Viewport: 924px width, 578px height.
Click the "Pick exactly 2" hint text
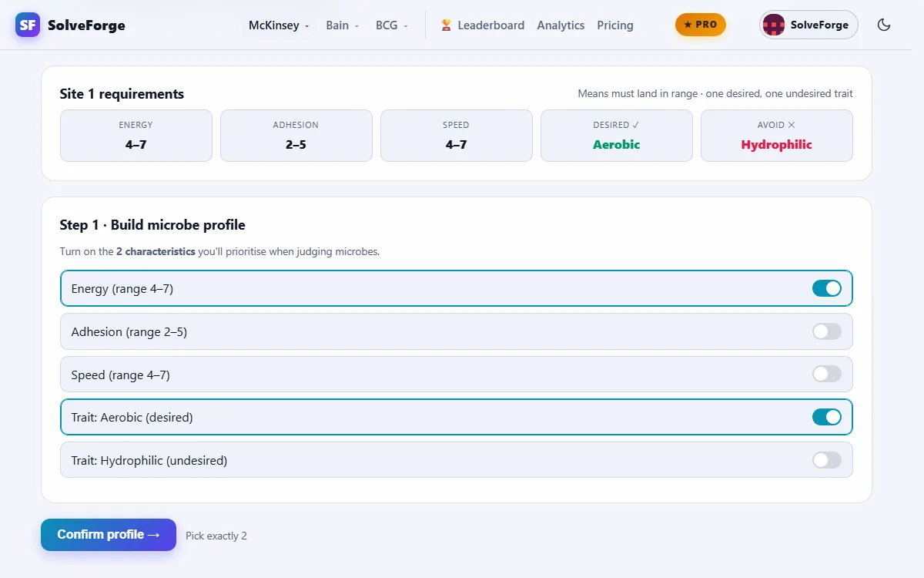[216, 536]
